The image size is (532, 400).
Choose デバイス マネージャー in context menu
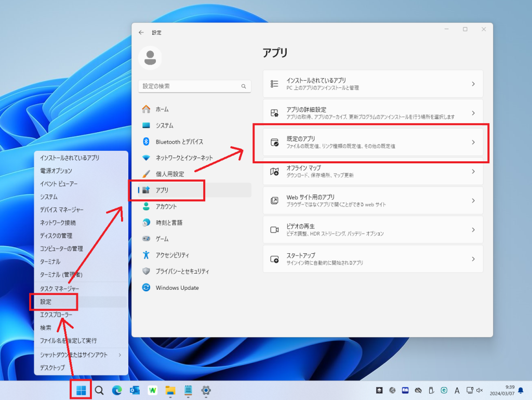[x=81, y=210]
